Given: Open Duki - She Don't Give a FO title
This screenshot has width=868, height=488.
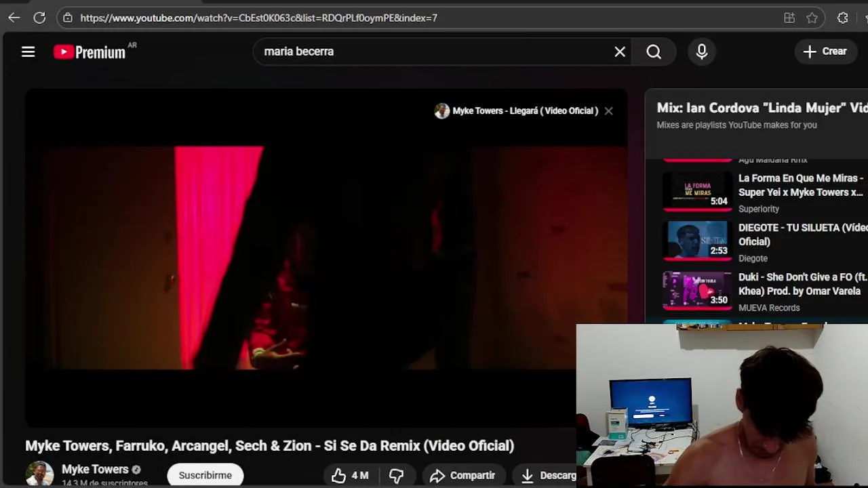Looking at the screenshot, I should coord(803,284).
